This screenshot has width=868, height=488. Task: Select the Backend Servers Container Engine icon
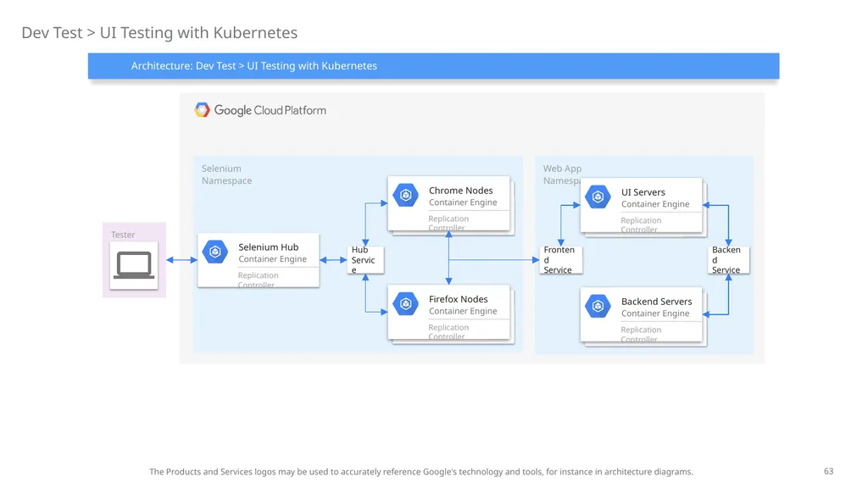(x=598, y=306)
